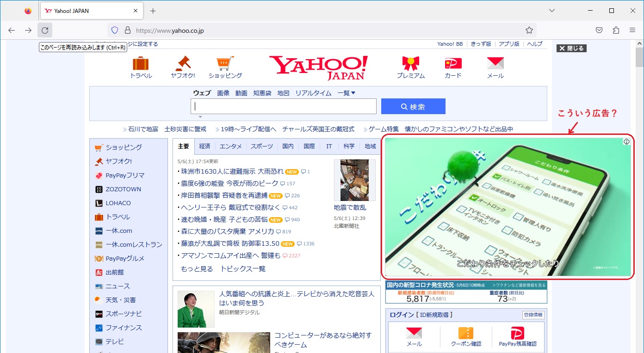Viewport: 644px width, 353px height.
Task: Click the スポーツナビ sidebar icon
Action: [99, 314]
